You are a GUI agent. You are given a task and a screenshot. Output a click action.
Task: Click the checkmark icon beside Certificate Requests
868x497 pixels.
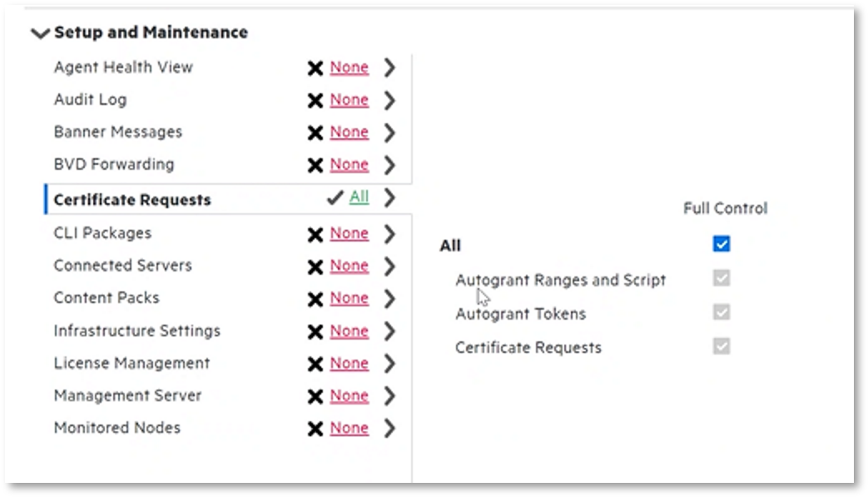(335, 198)
